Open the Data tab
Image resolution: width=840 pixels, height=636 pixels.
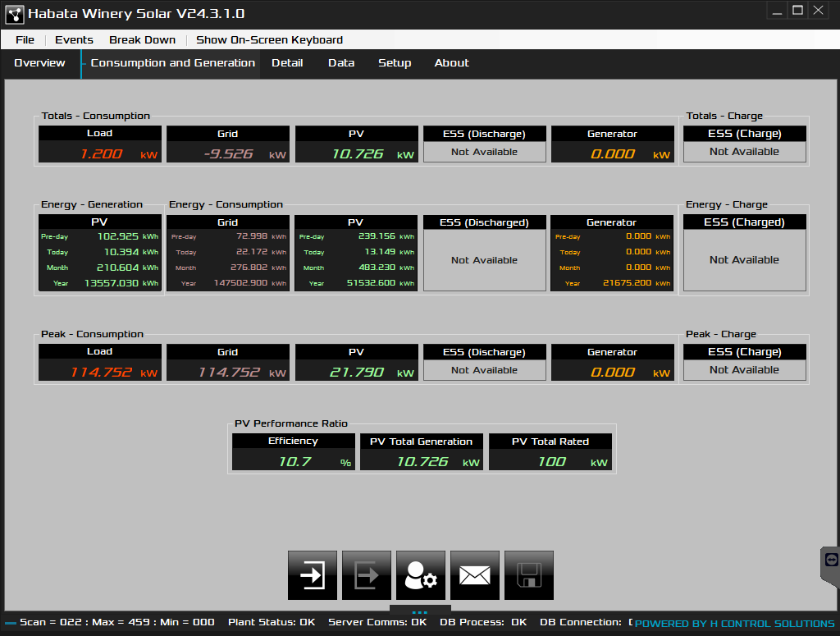tap(341, 62)
